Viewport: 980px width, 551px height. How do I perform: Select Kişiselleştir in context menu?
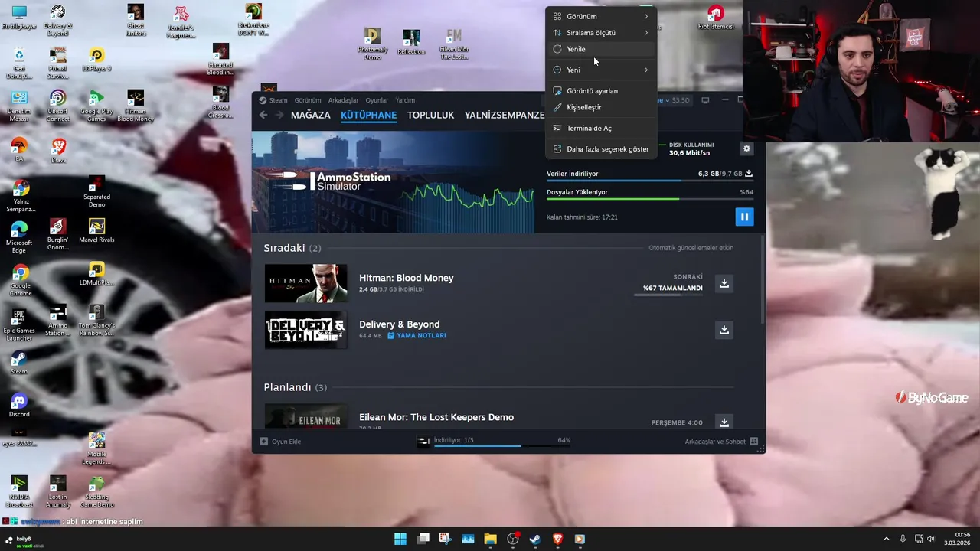[x=601, y=107]
